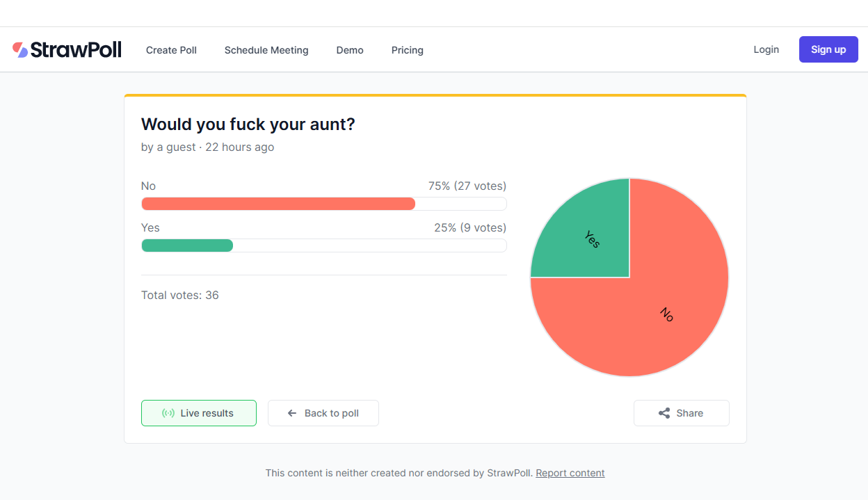Viewport: 868px width, 500px height.
Task: Toggle the Live results button
Action: [199, 413]
